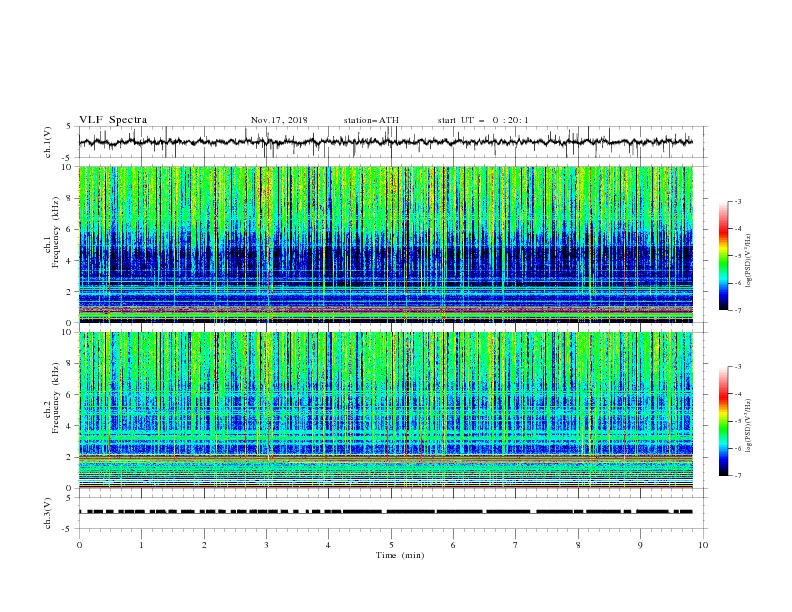Click the "8" kHz tick on ch.2 axis
This screenshot has height=612, width=792.
(70, 364)
